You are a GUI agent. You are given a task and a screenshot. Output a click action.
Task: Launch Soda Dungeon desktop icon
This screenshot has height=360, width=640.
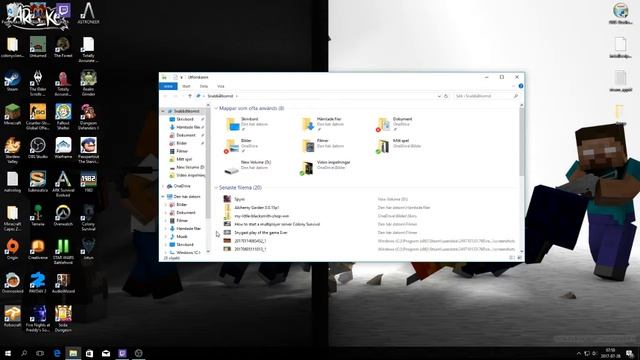tap(63, 319)
